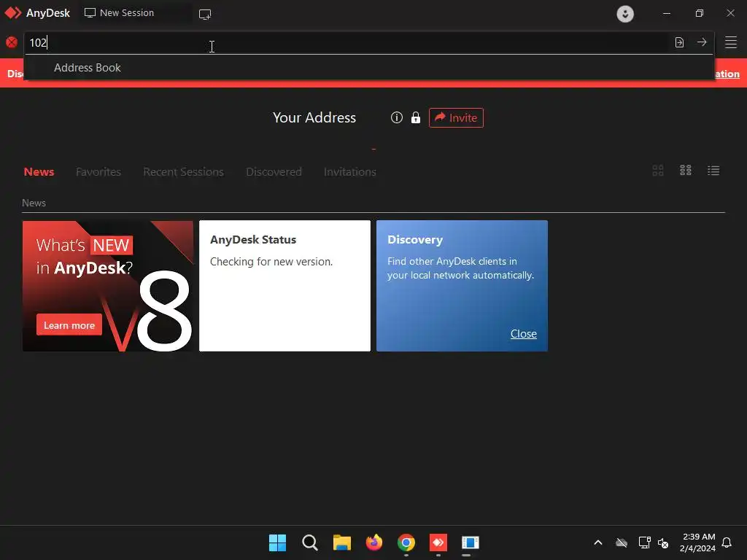Click the account profile avatar dropdown

coord(625,14)
